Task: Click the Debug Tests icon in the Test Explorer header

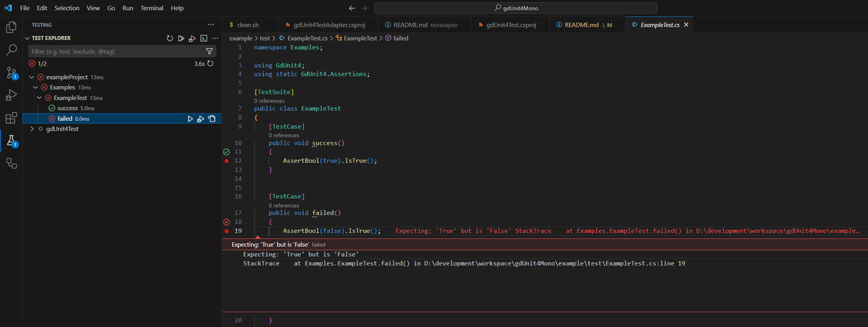Action: pos(192,38)
